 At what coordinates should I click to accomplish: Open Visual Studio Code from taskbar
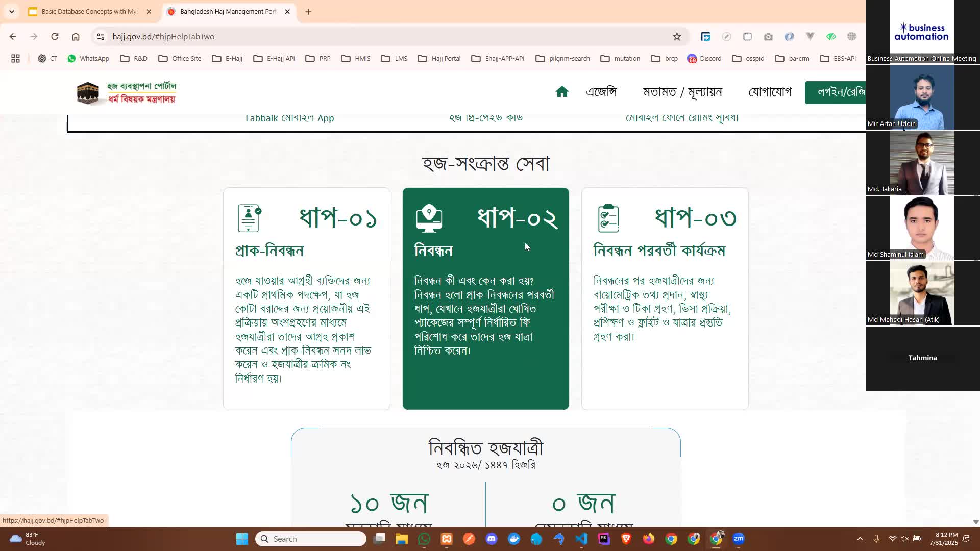tap(581, 539)
